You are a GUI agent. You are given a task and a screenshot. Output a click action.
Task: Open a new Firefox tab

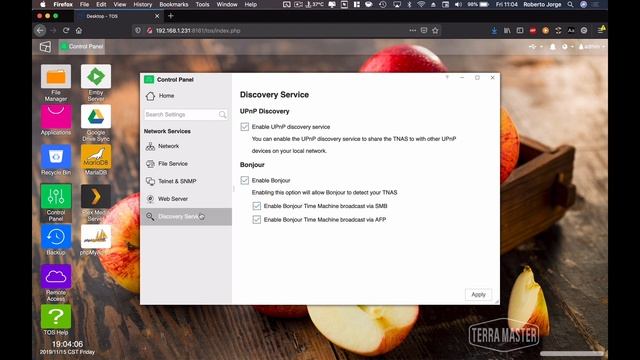click(x=171, y=16)
